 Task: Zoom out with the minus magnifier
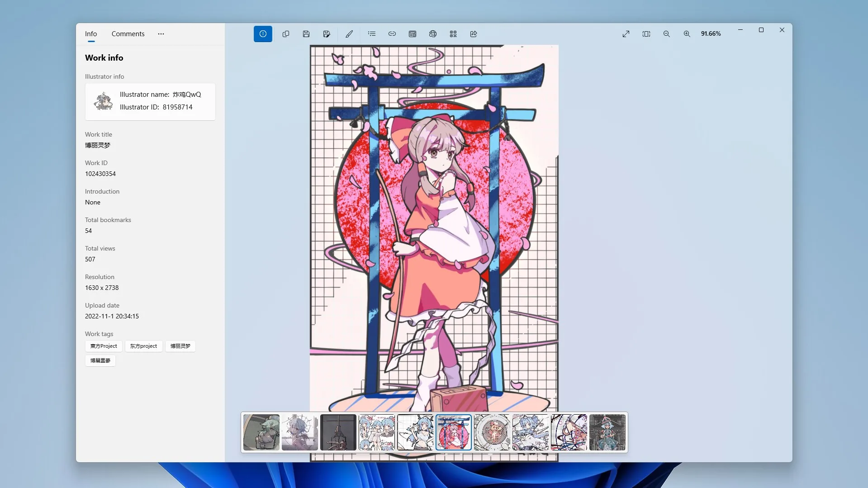667,34
